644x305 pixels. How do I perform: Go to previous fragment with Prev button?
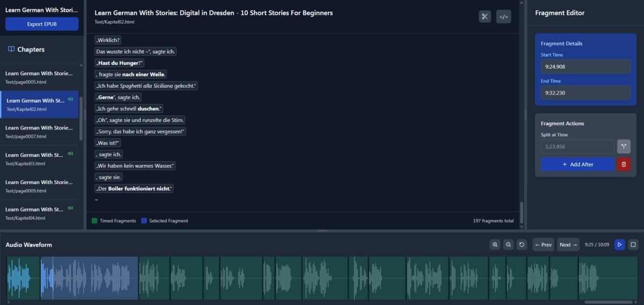[x=543, y=245]
